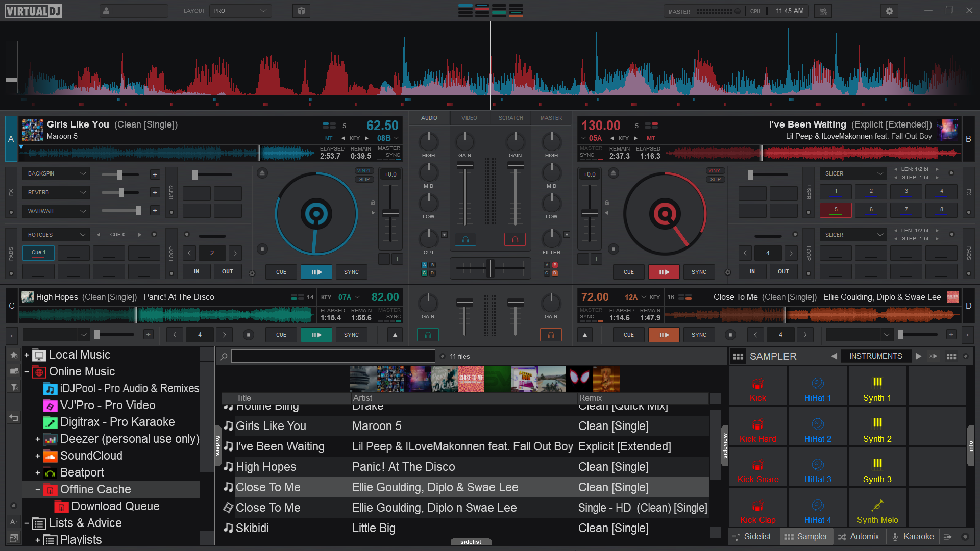Switch to the SCRATCH mixer tab
Image resolution: width=980 pixels, height=551 pixels.
coord(510,118)
